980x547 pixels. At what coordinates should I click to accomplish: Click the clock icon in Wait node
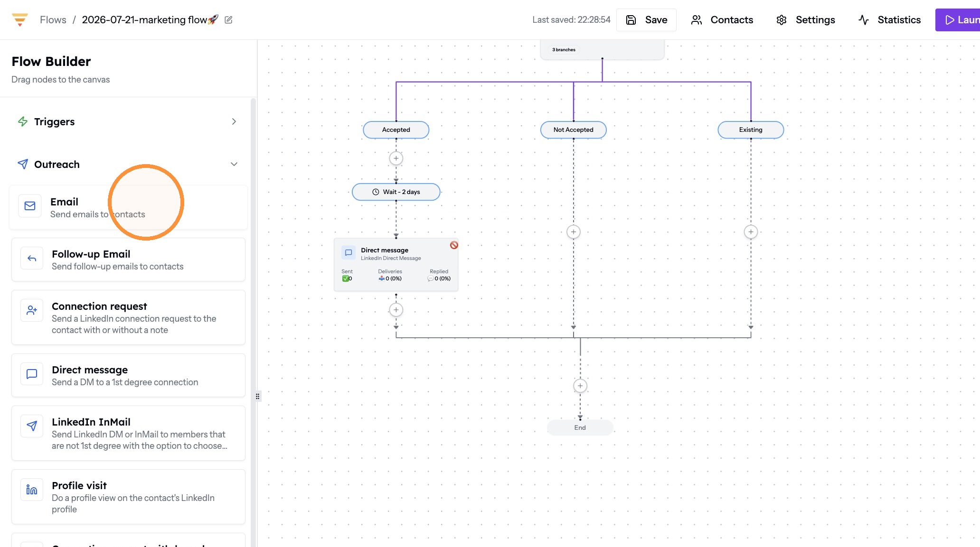376,192
